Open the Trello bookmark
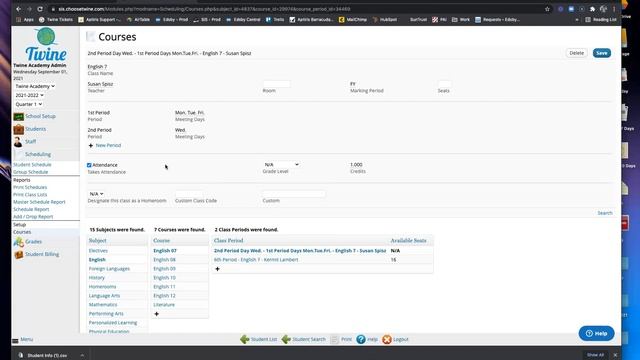 275,20
